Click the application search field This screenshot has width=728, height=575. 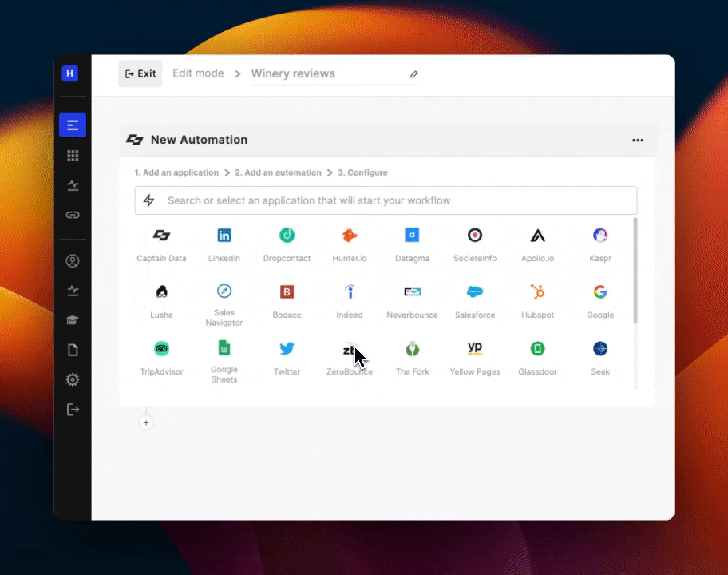386,200
